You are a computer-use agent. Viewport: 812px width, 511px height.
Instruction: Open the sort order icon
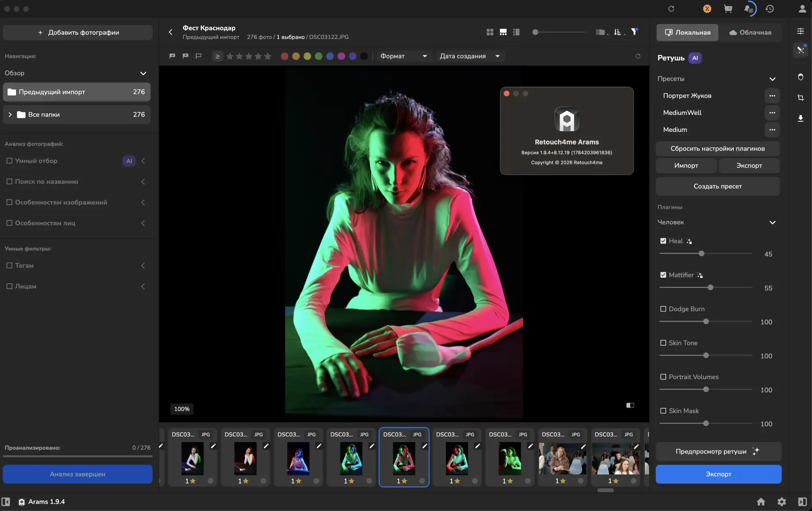pyautogui.click(x=618, y=32)
